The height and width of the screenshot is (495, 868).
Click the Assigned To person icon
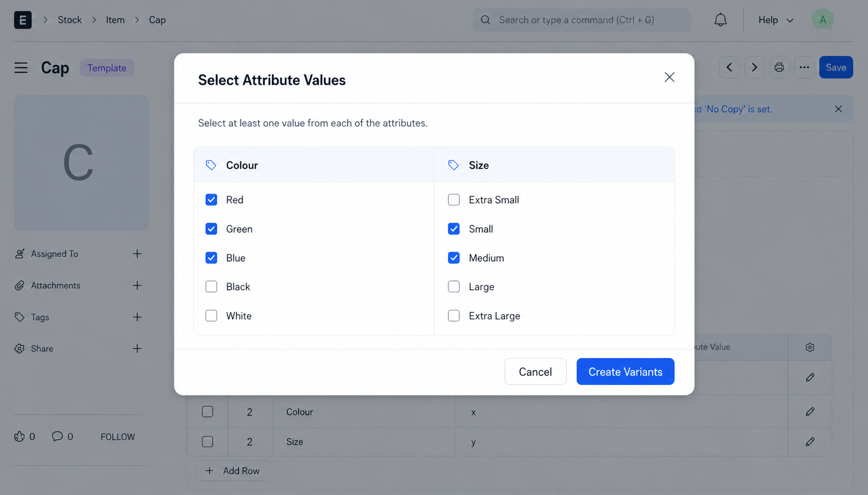(x=19, y=254)
